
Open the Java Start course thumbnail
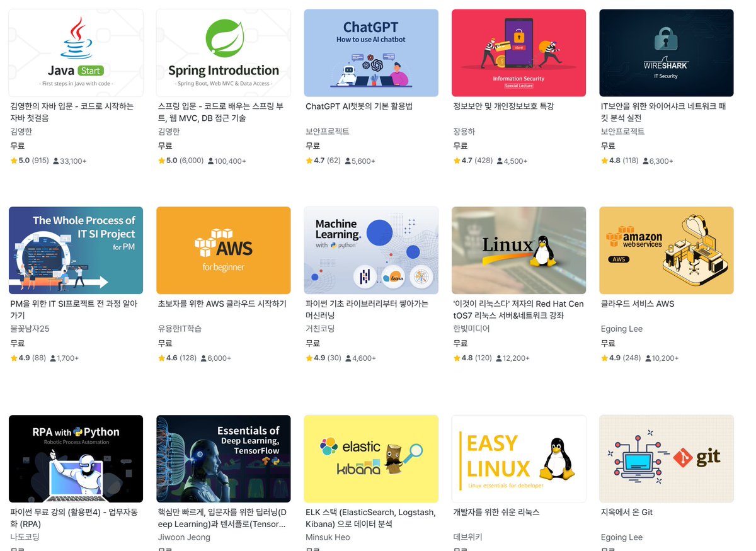(76, 53)
